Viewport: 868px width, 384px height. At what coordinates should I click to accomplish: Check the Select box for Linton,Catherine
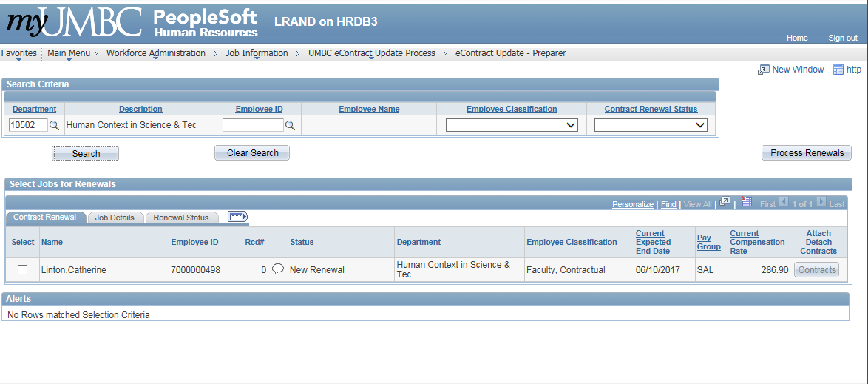pos(22,270)
